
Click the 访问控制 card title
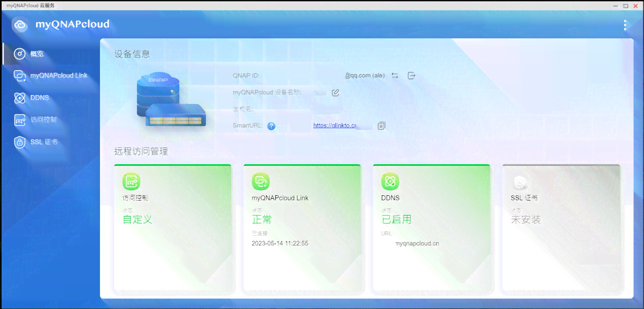point(135,198)
